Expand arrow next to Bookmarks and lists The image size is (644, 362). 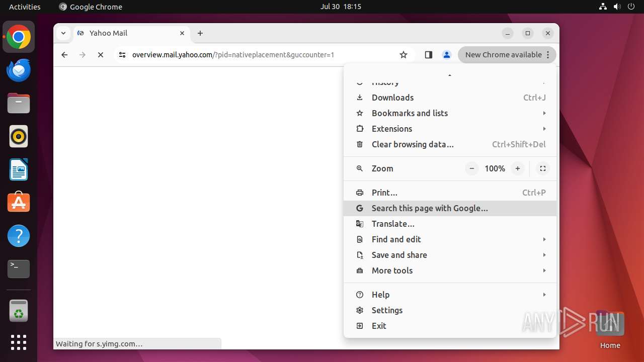[x=544, y=113]
